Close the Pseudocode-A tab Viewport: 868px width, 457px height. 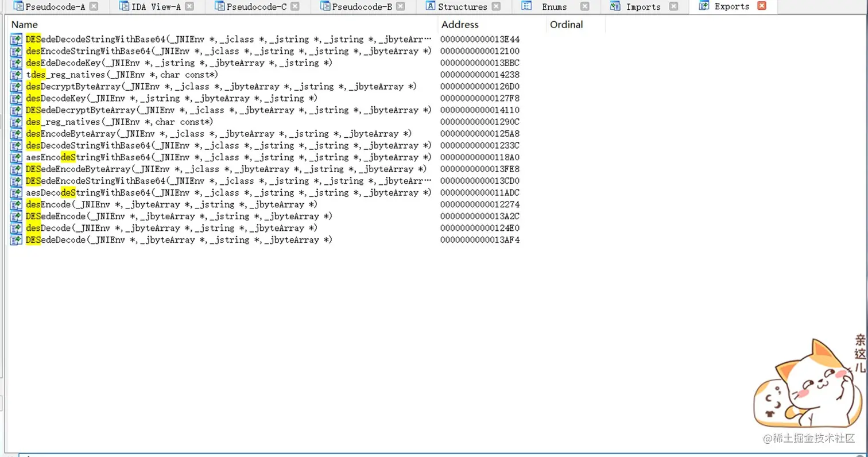click(94, 6)
